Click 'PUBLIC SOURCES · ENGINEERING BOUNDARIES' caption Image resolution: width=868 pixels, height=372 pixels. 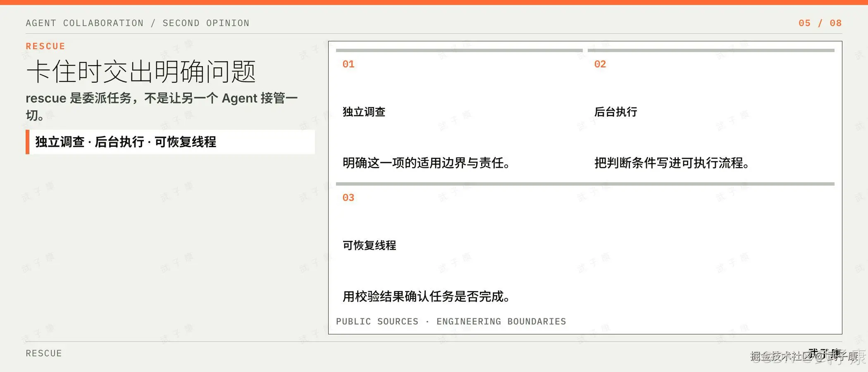[451, 322]
